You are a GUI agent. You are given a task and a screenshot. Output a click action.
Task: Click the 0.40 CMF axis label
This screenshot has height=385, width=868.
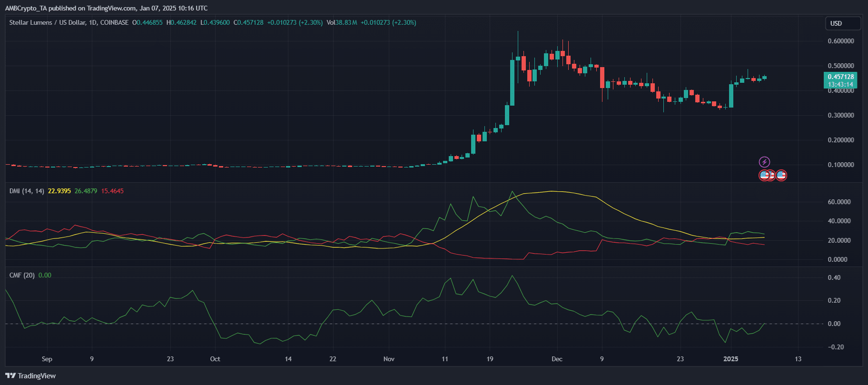click(834, 277)
